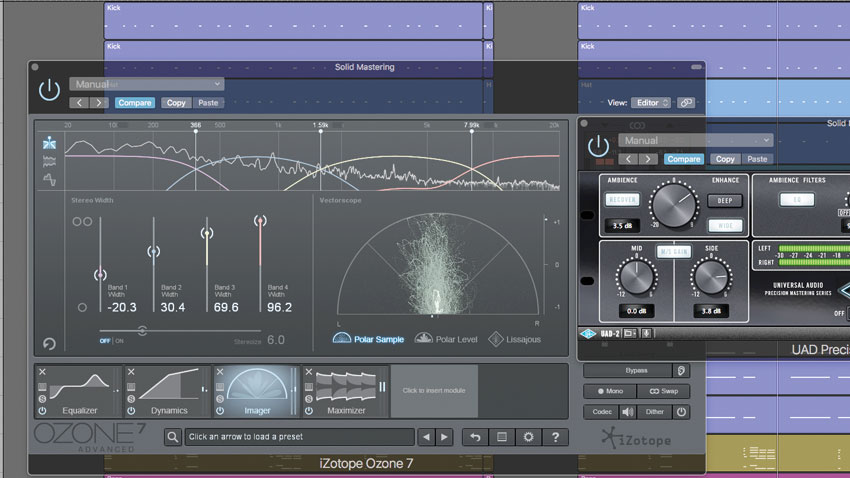Enable the DEEP enhance button in UAD

point(725,200)
